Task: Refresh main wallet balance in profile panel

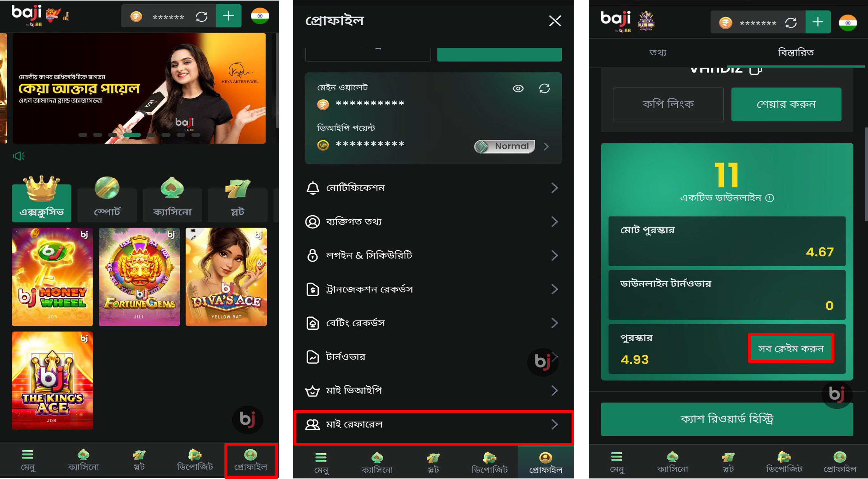Action: [x=544, y=88]
